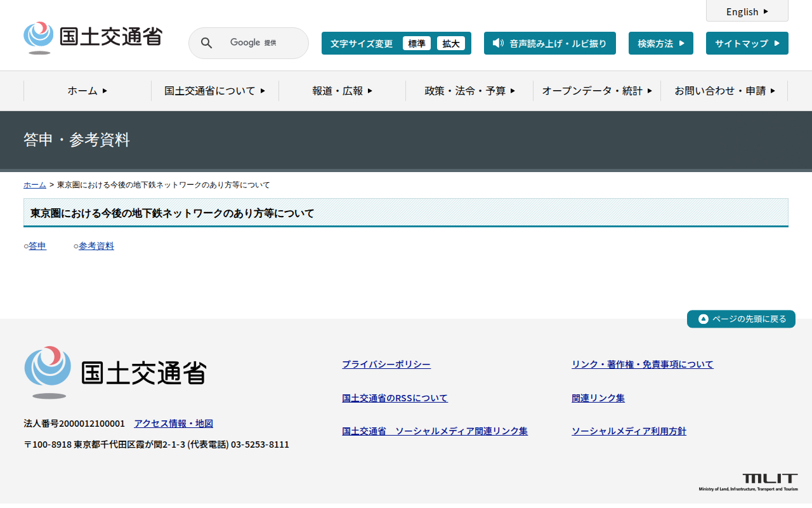Expand the 国土交通省について menu

tap(214, 91)
